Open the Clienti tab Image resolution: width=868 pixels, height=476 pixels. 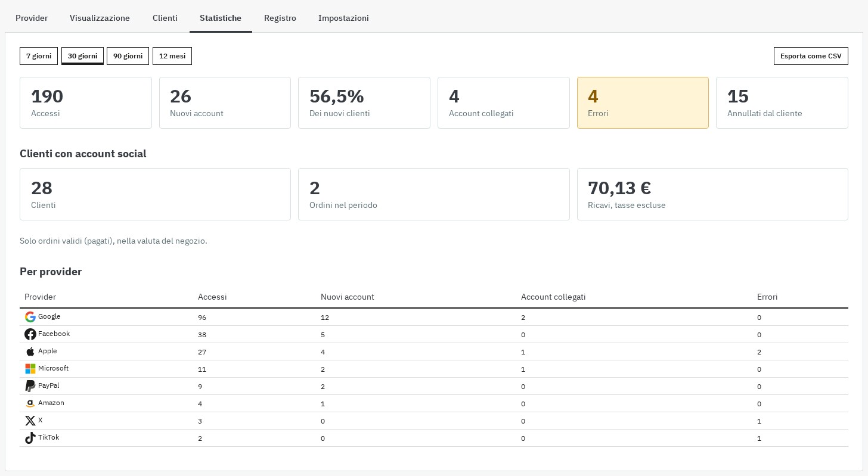click(x=165, y=18)
